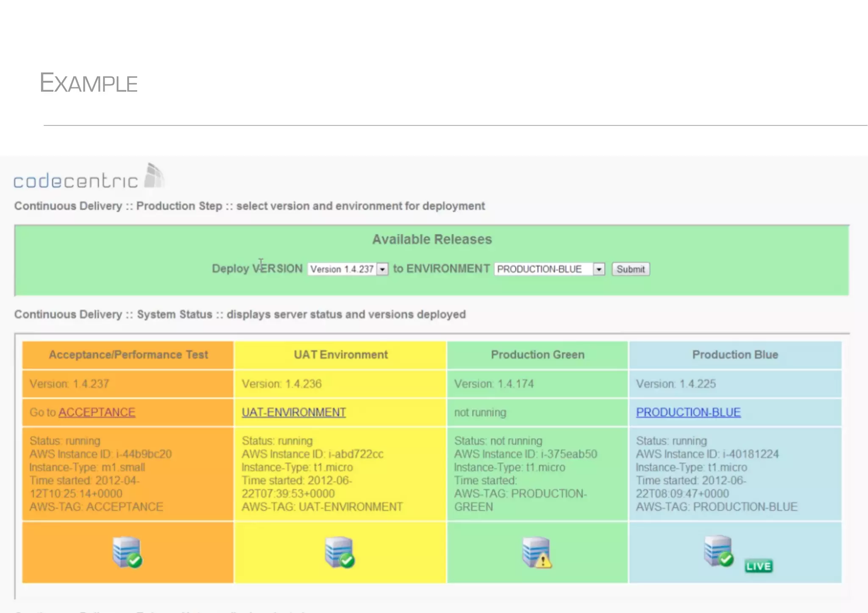Click the AWS-TAG: PRODUCTION-BLUE text

tap(717, 507)
